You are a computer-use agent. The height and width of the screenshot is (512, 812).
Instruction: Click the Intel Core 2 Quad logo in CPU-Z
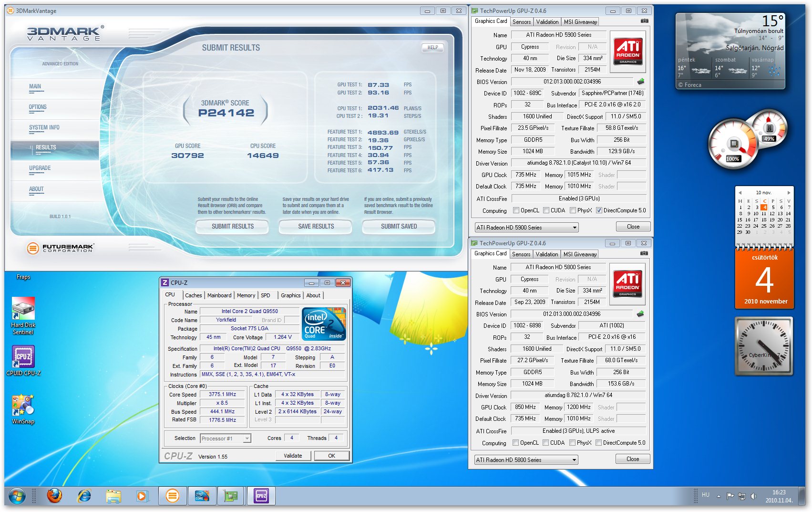[x=324, y=324]
